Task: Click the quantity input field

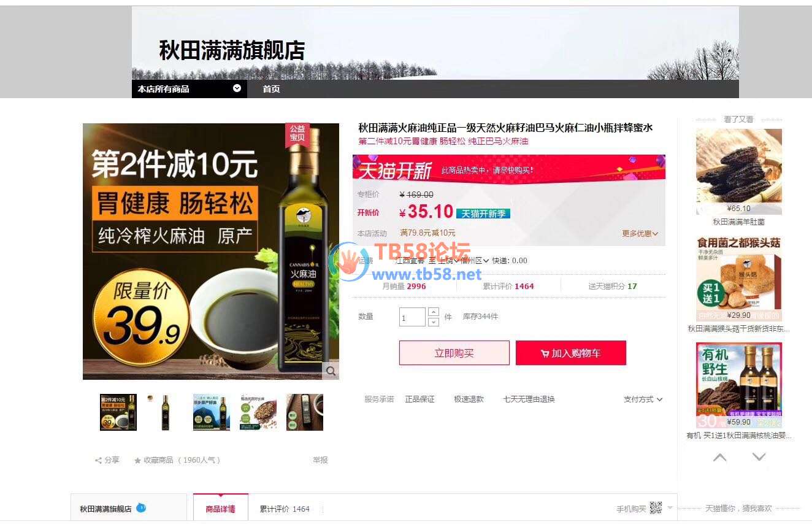Action: pos(412,317)
